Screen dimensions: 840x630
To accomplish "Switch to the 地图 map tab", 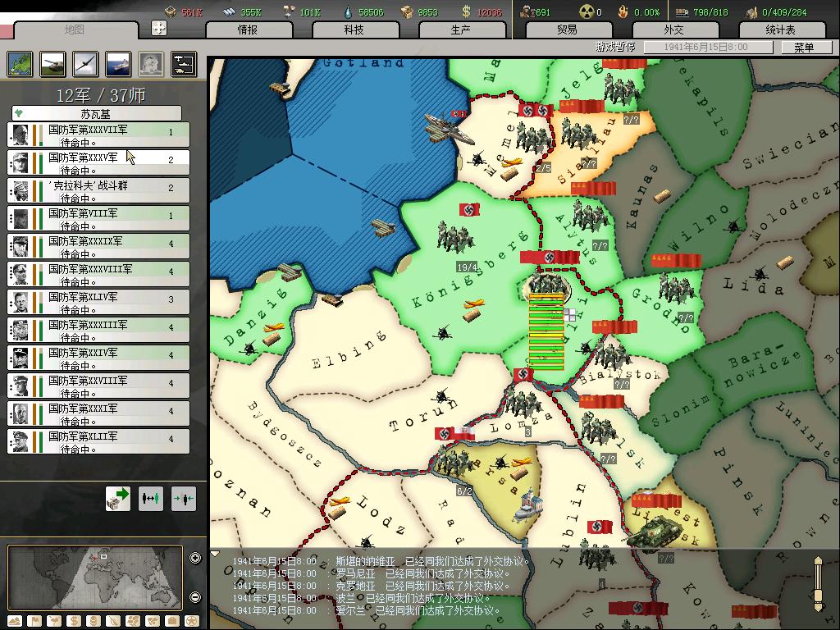I will (x=75, y=30).
